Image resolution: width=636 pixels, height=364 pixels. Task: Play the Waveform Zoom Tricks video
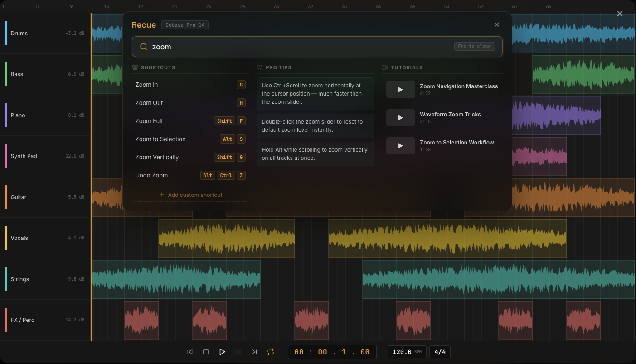point(400,118)
